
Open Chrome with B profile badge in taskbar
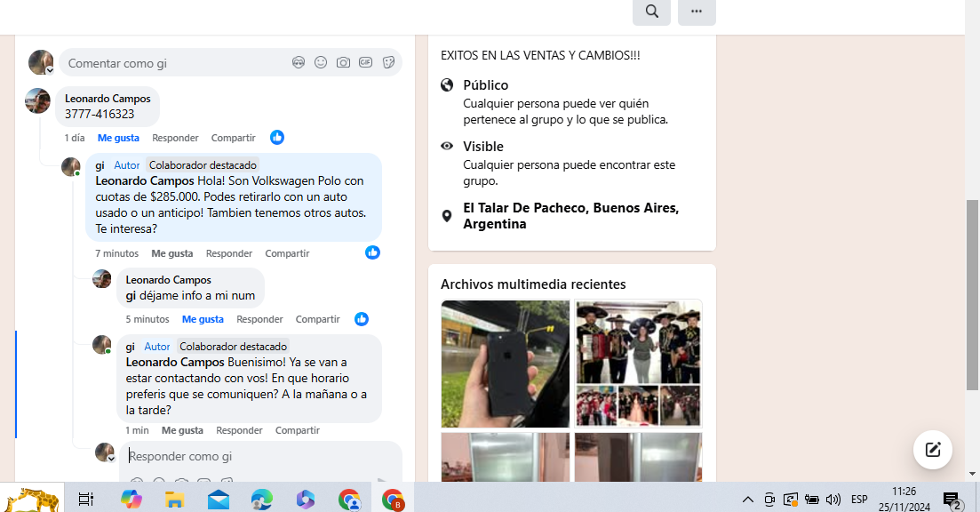(393, 499)
